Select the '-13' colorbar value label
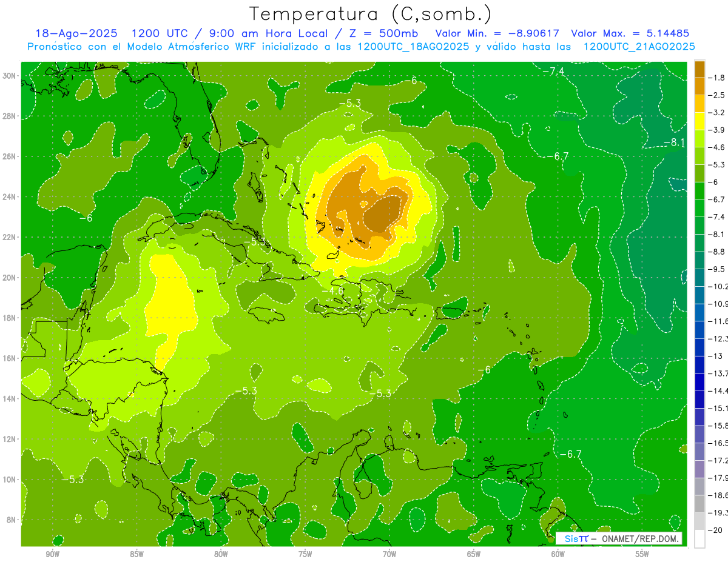Screen dimensions: 728x562 716,356
